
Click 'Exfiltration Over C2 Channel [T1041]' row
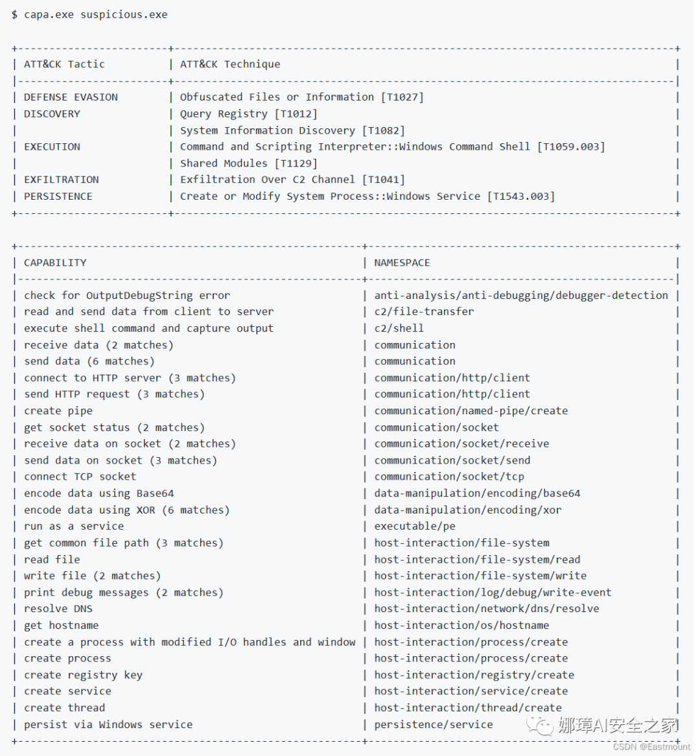click(292, 180)
